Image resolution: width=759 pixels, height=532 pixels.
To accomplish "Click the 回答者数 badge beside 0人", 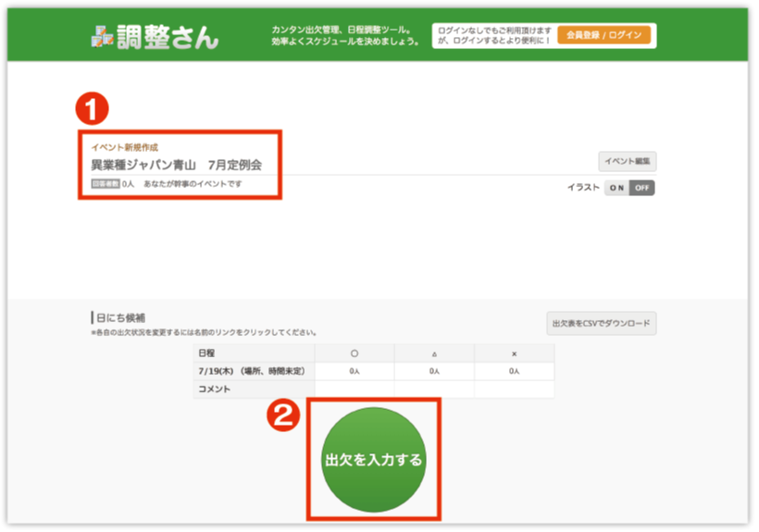I will point(105,184).
